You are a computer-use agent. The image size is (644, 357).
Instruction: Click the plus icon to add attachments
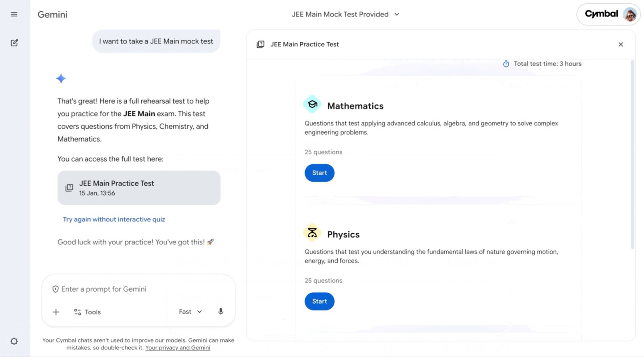(56, 312)
